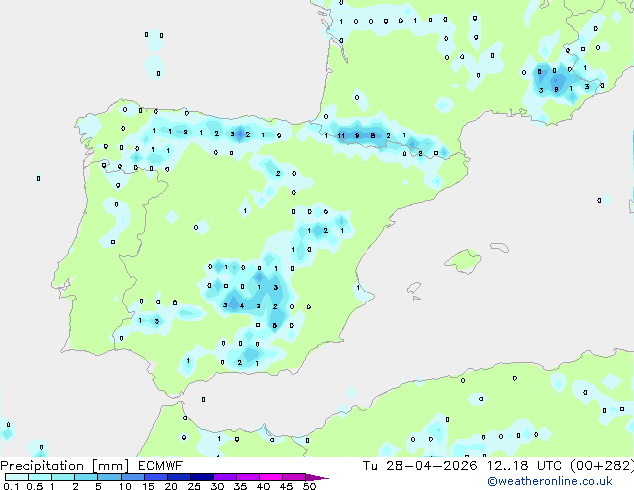Click the "4" value in southern Spain

pyautogui.click(x=242, y=306)
